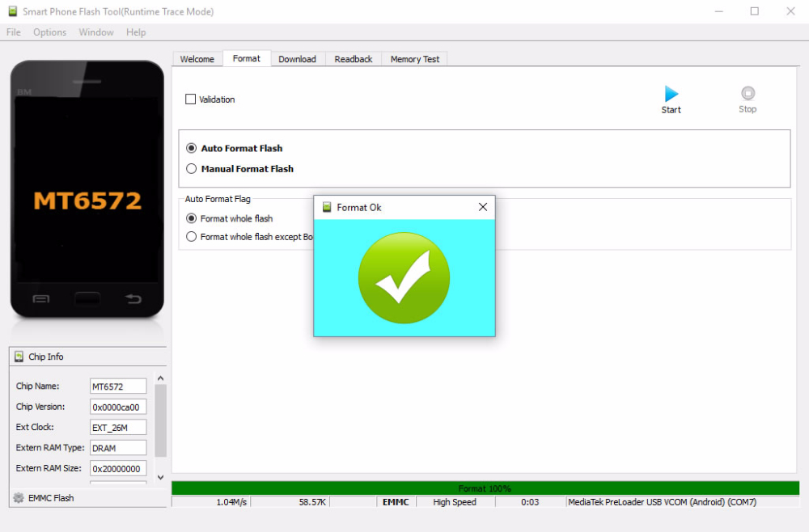Switch to the Format tab

(x=246, y=58)
